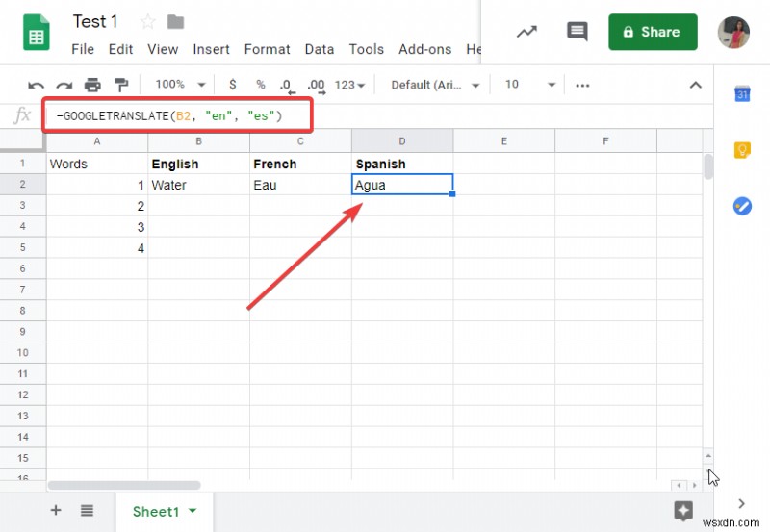Redo the last action
770x532 pixels.
coord(64,86)
